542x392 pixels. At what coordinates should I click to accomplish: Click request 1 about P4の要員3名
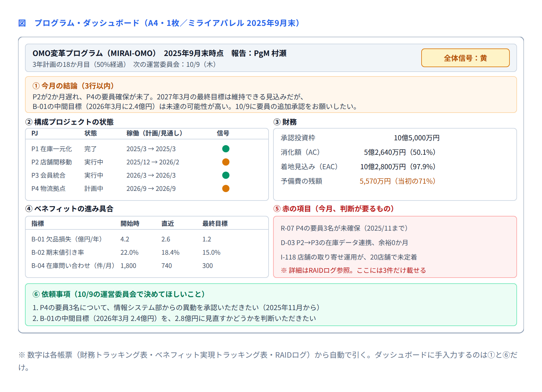tap(176, 307)
